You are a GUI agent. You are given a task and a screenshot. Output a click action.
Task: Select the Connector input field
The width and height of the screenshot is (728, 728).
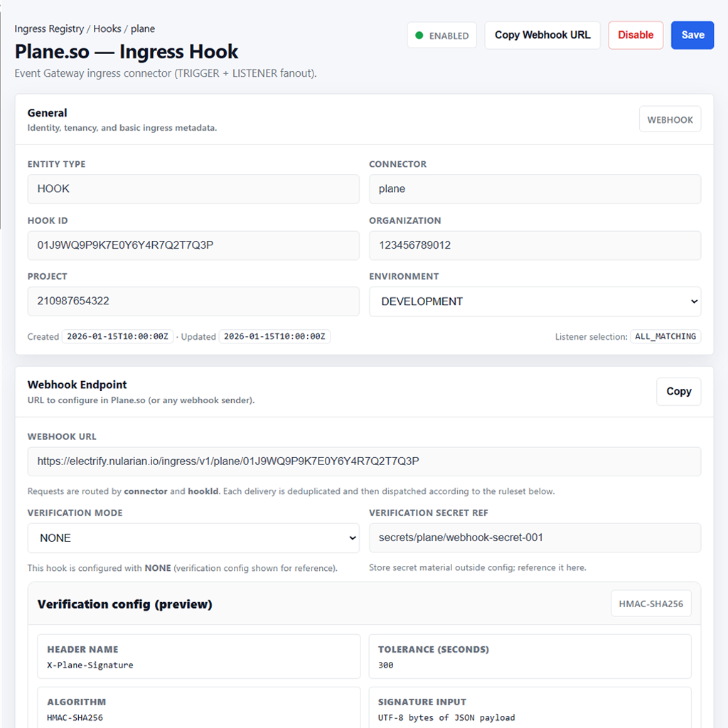535,189
